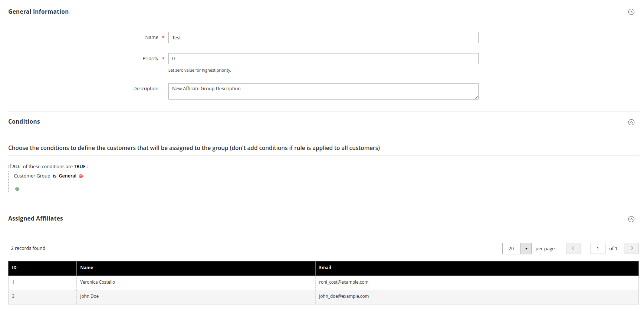The image size is (644, 316).
Task: Click the current page number field
Action: (x=598, y=248)
